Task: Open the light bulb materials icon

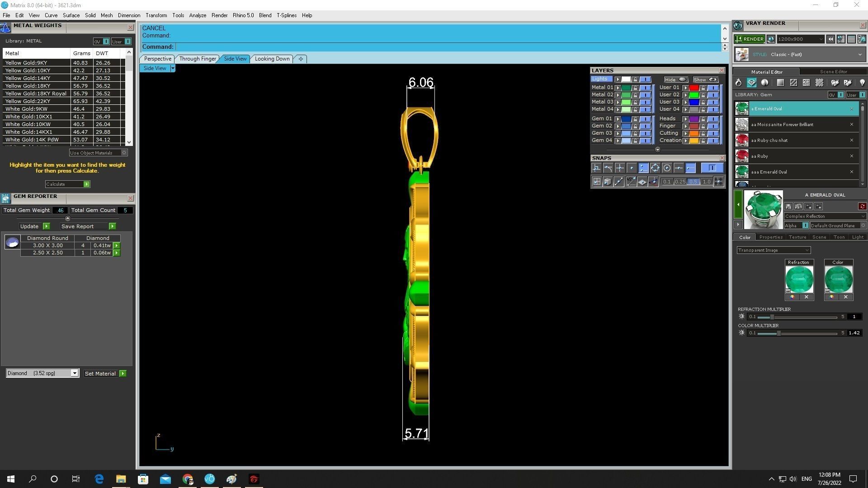Action: click(862, 83)
